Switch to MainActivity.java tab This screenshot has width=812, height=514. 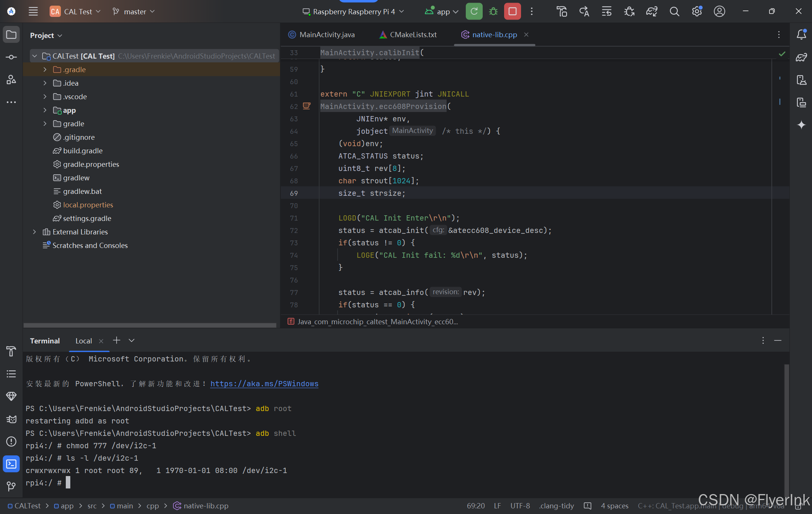point(321,35)
